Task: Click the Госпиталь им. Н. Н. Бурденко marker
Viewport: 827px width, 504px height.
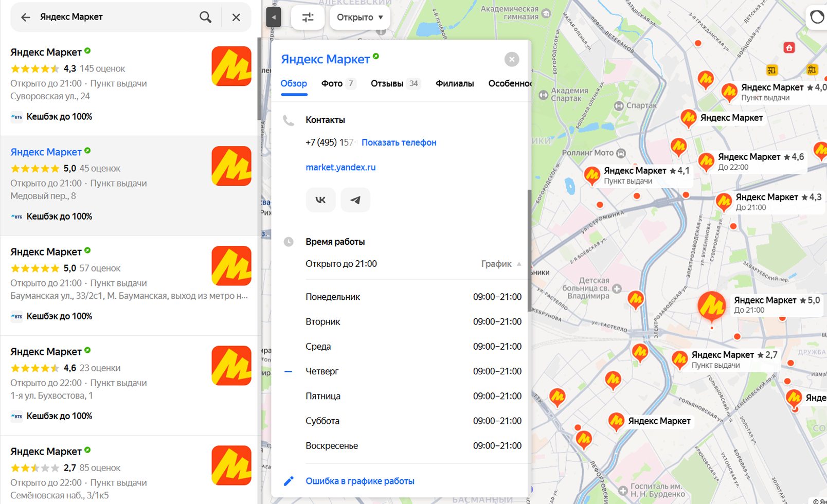Action: (x=623, y=490)
